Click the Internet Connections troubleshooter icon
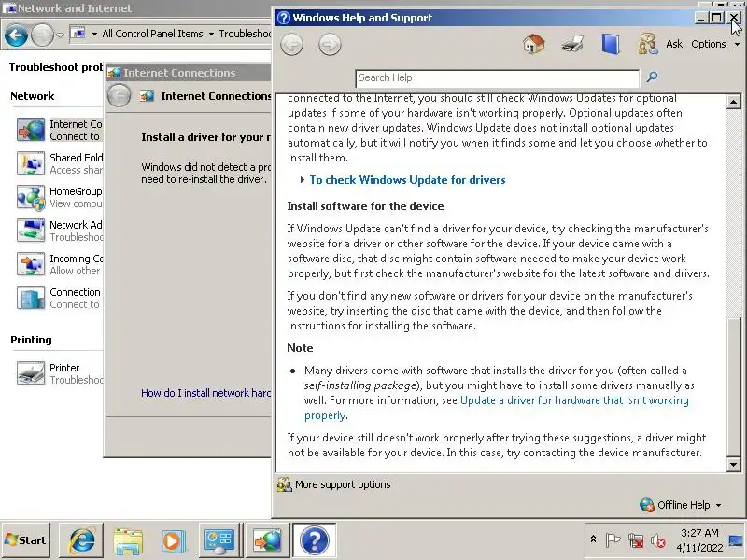The height and width of the screenshot is (560, 747). tap(31, 130)
